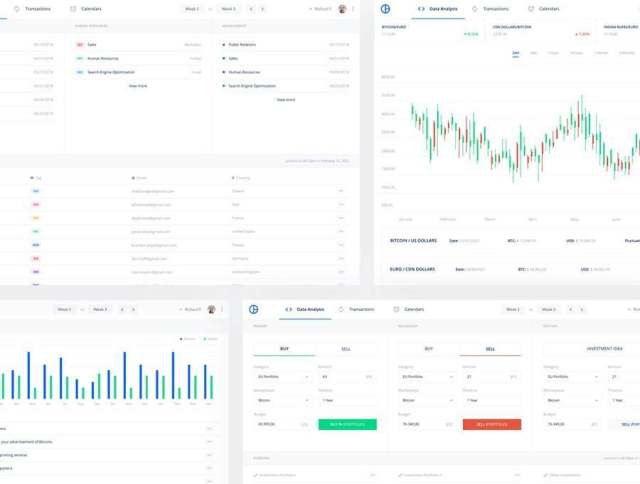Viewport: 640px width, 484px height.
Task: Go to next week in the bar chart dashboard
Action: pos(133,309)
